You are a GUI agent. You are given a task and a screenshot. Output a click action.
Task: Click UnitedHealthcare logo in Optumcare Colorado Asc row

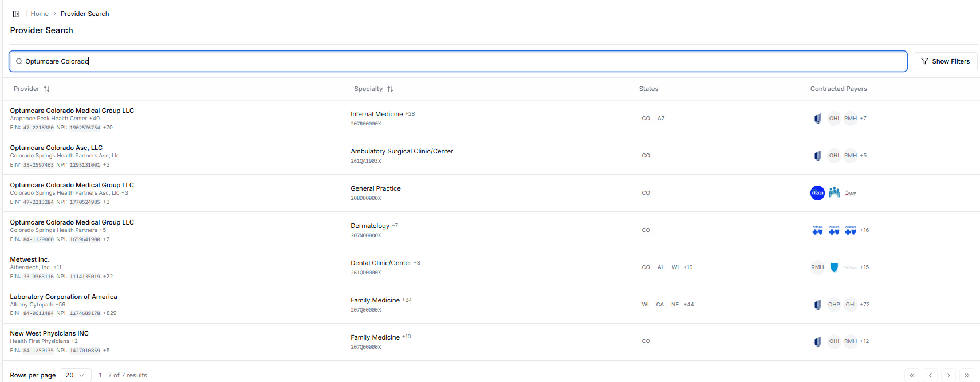tap(817, 156)
